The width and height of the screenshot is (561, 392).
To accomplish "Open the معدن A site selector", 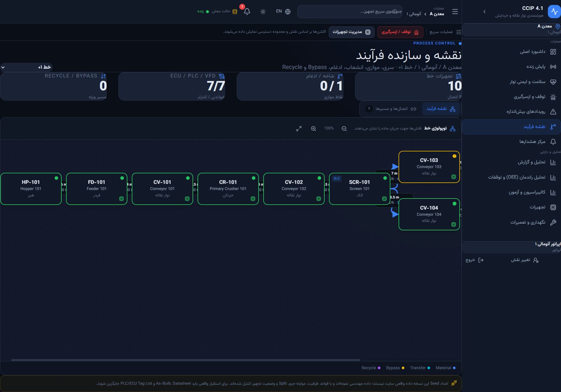I will [x=512, y=29].
